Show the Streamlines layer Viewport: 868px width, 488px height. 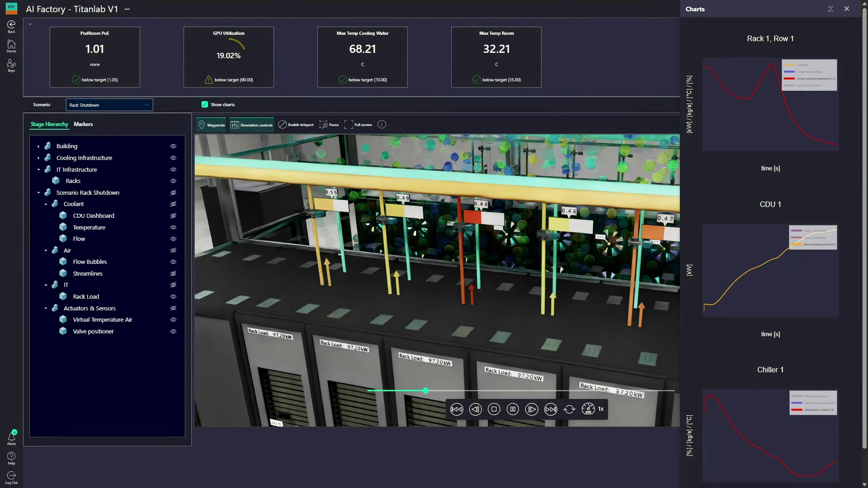173,273
